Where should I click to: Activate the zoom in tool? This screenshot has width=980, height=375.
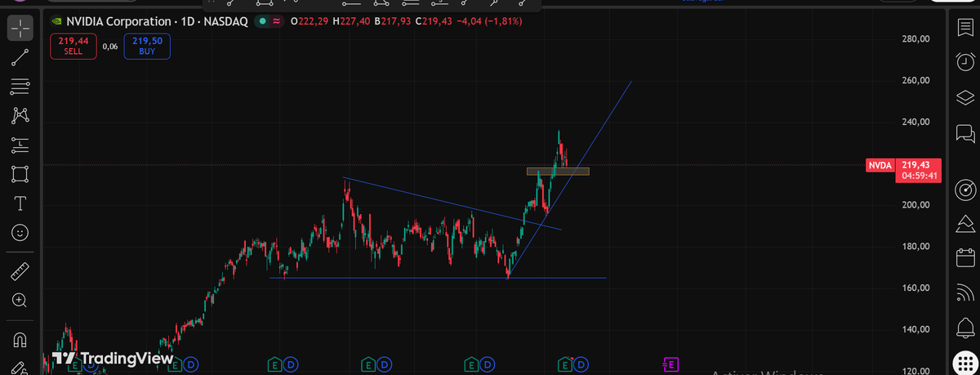(20, 301)
